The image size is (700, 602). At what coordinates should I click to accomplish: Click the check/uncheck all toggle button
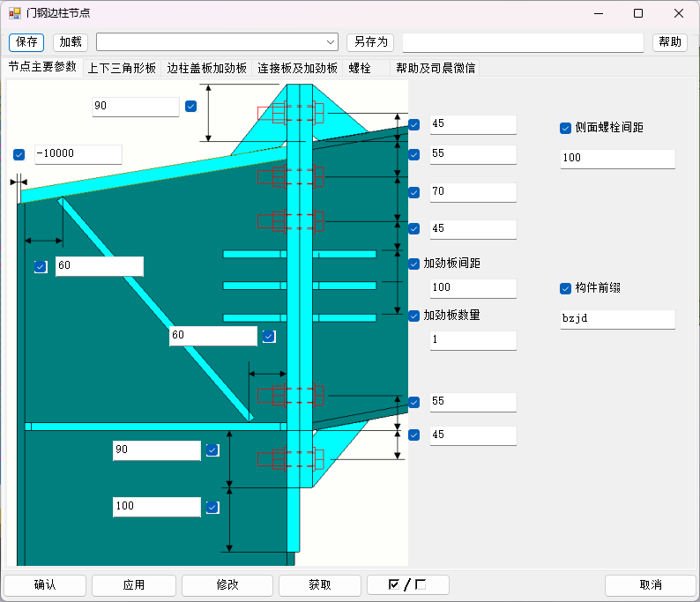click(407, 585)
